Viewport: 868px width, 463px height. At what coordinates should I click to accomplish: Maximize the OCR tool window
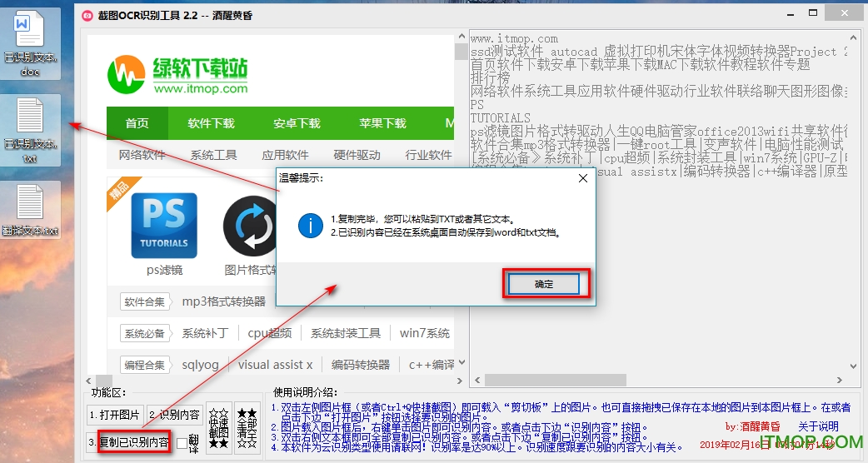tap(813, 12)
